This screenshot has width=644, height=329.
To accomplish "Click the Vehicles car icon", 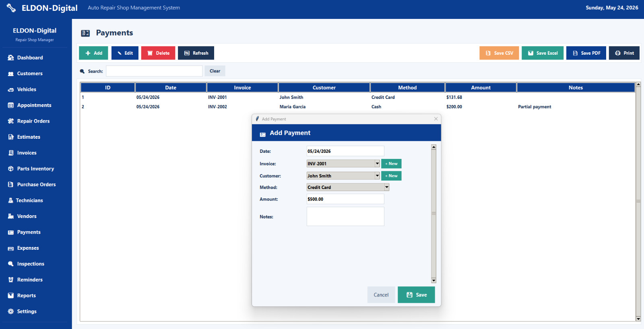I will pos(11,89).
